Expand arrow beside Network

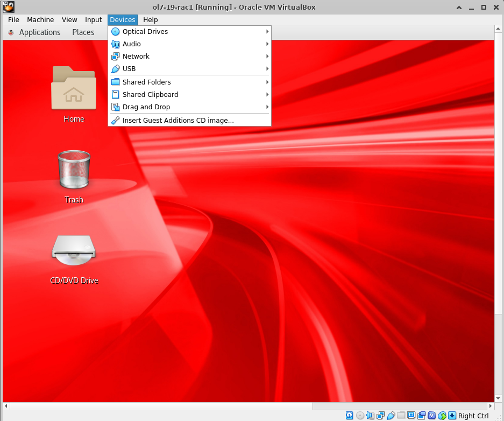267,57
